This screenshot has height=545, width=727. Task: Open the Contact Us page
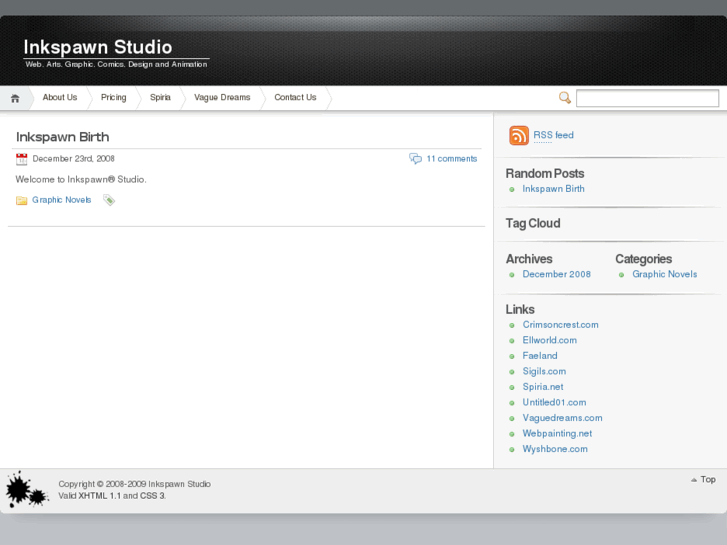click(295, 97)
